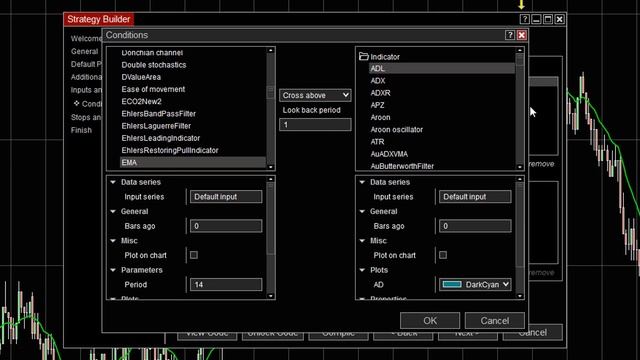Collapse right Plots section

coord(362,270)
